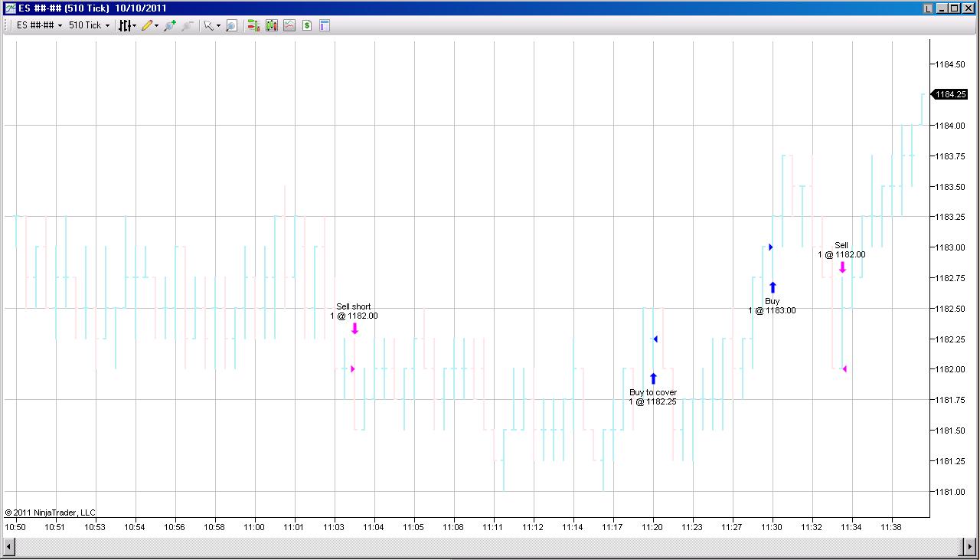Click the 1183.50 price axis label
The height and width of the screenshot is (560, 980).
tap(949, 187)
